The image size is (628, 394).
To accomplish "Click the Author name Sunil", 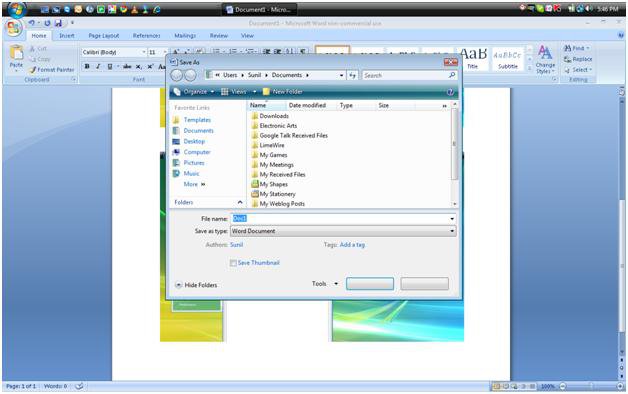I will (x=236, y=245).
